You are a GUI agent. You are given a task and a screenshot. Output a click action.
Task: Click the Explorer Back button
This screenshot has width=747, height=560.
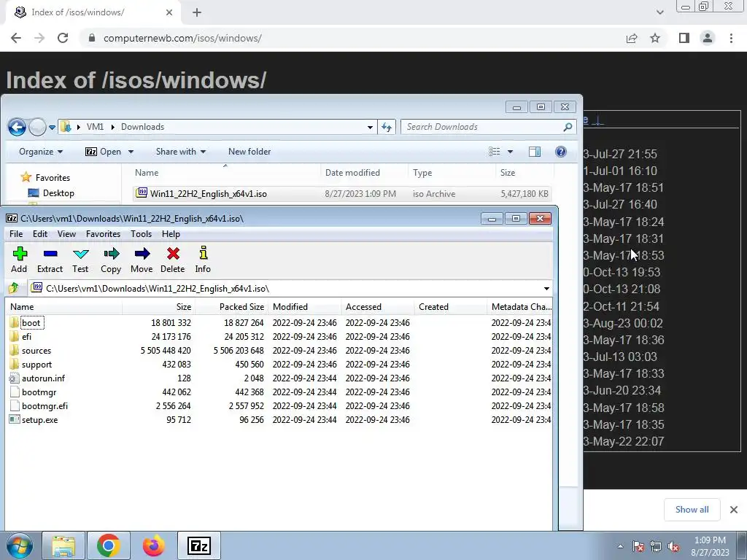[18, 127]
